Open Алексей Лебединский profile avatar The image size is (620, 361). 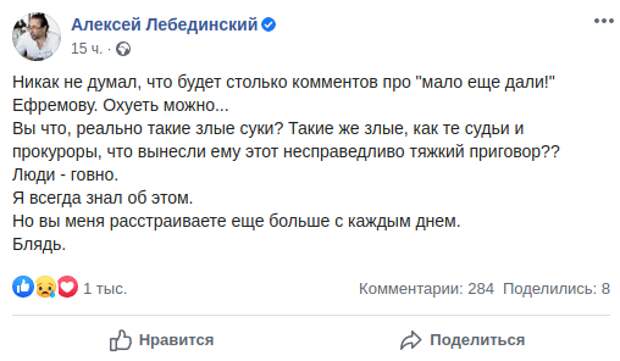[36, 36]
